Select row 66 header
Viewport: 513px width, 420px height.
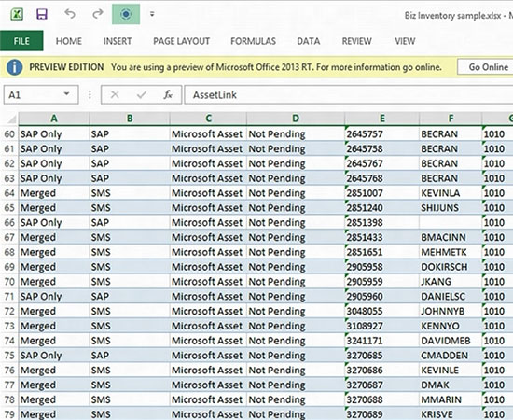(9, 223)
